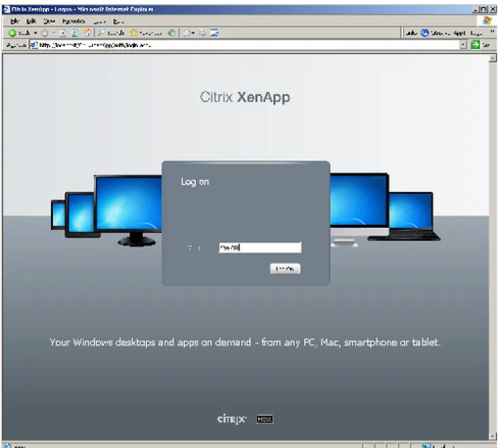This screenshot has height=448, width=500.
Task: Expand the address bar dropdown arrow
Action: coord(463,45)
